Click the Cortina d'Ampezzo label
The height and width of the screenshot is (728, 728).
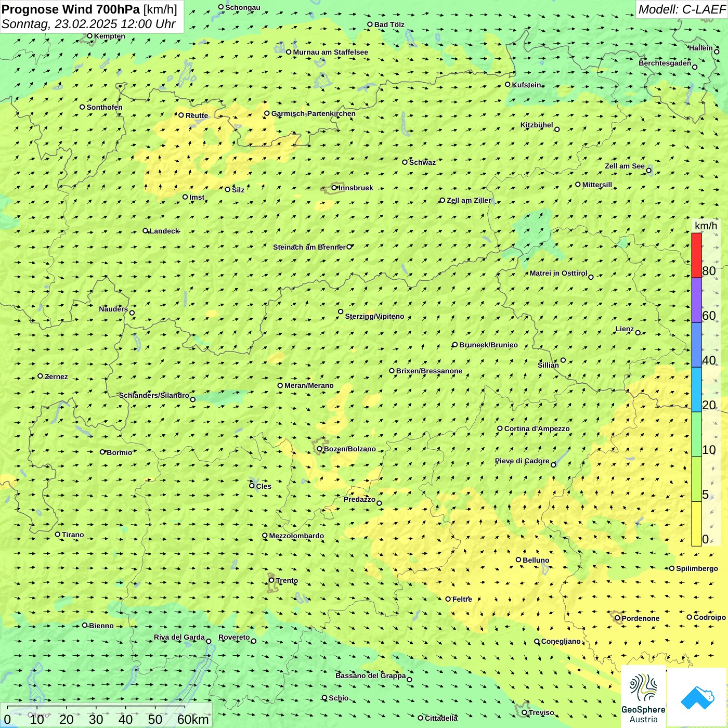pos(537,429)
